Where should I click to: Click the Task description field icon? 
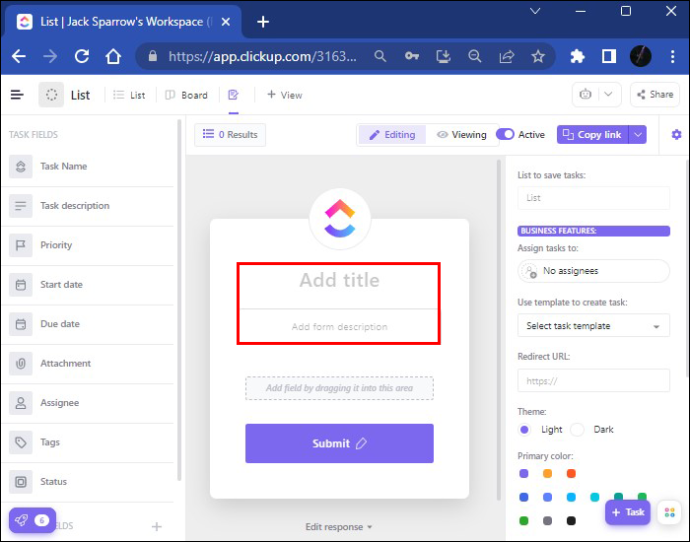20,205
